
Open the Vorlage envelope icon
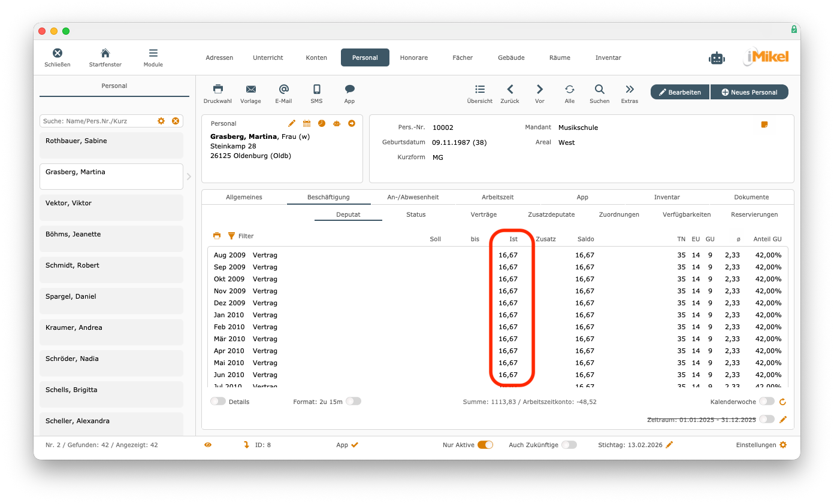(250, 89)
